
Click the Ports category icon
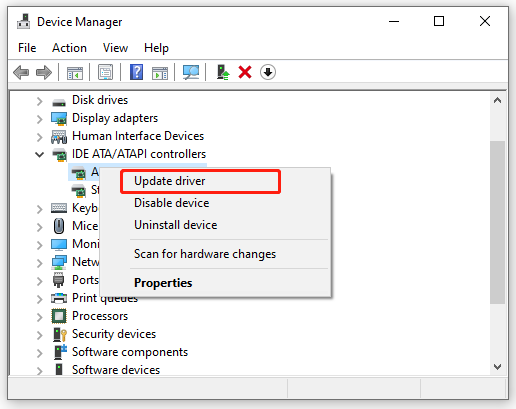[x=59, y=280]
